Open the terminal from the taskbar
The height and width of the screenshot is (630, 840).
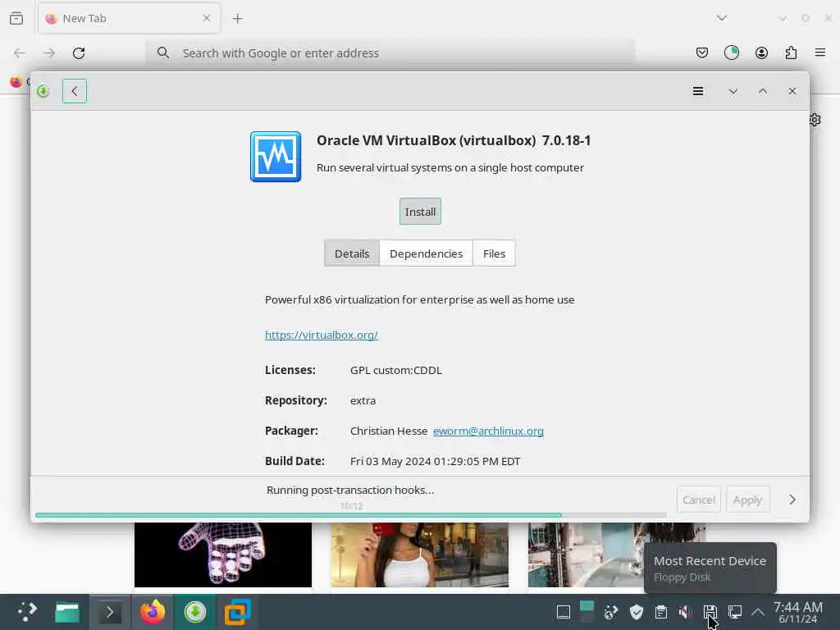tap(110, 612)
